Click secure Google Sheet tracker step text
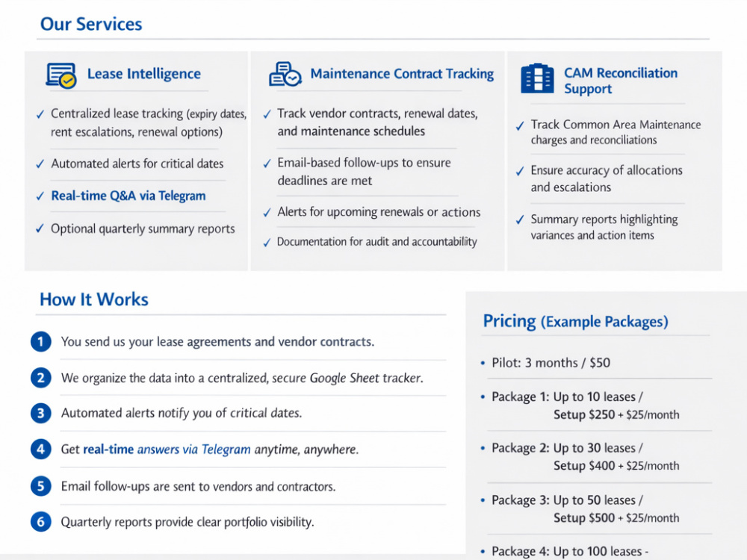This screenshot has width=747, height=560. (x=242, y=378)
